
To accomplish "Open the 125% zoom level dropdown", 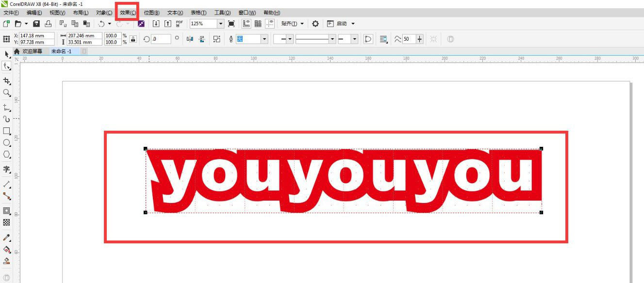I will [x=221, y=24].
